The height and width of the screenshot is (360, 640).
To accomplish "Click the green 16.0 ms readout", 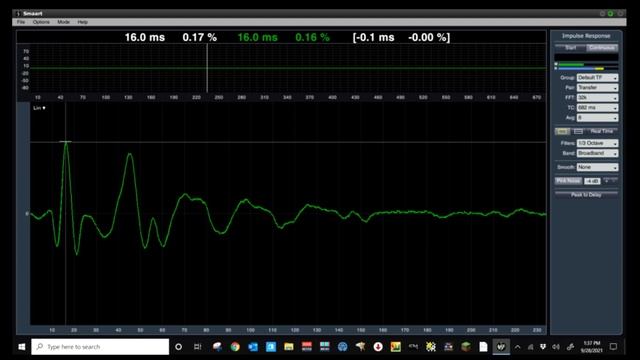I will pyautogui.click(x=258, y=38).
